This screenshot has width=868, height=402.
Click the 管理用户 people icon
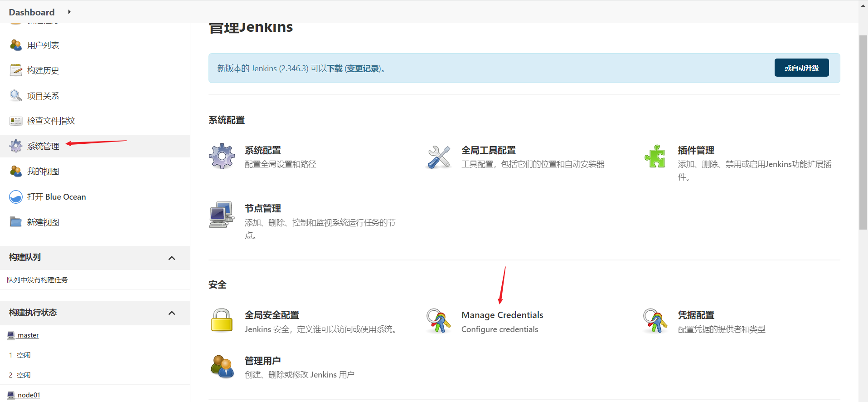pos(222,367)
